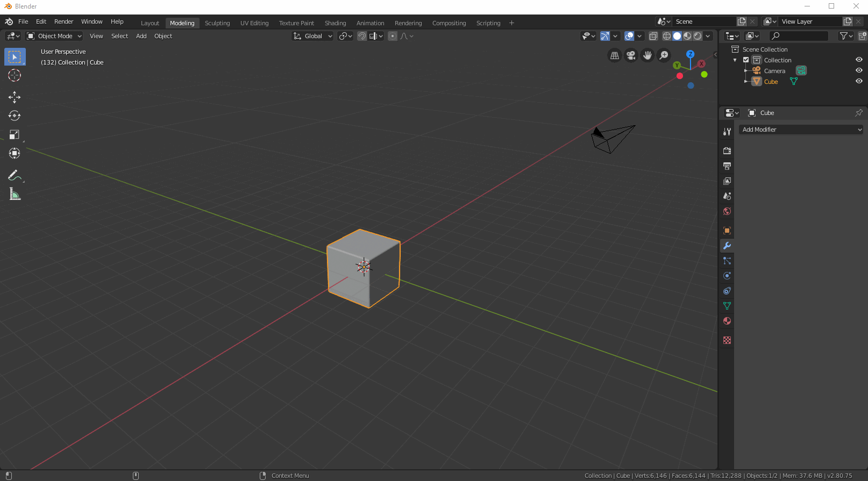Select the Measure ruler tool
868x481 pixels.
15,195
